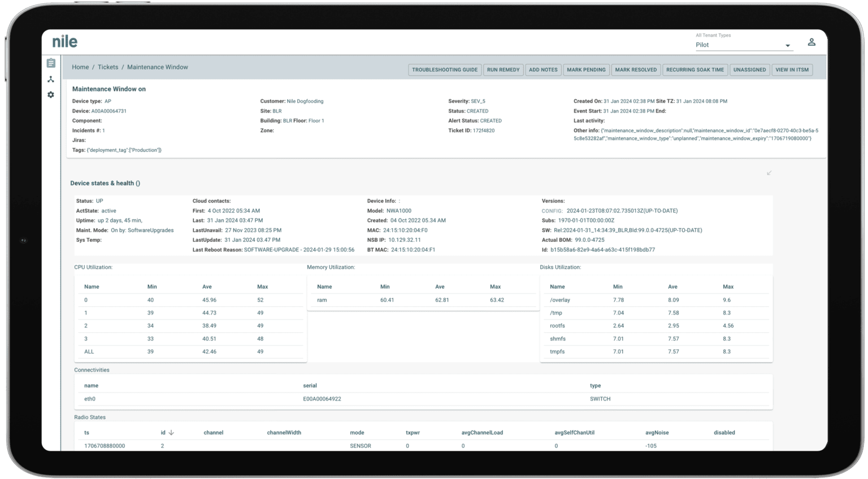Open Tickets from the breadcrumb trail
The width and height of the screenshot is (868, 479).
coord(108,67)
